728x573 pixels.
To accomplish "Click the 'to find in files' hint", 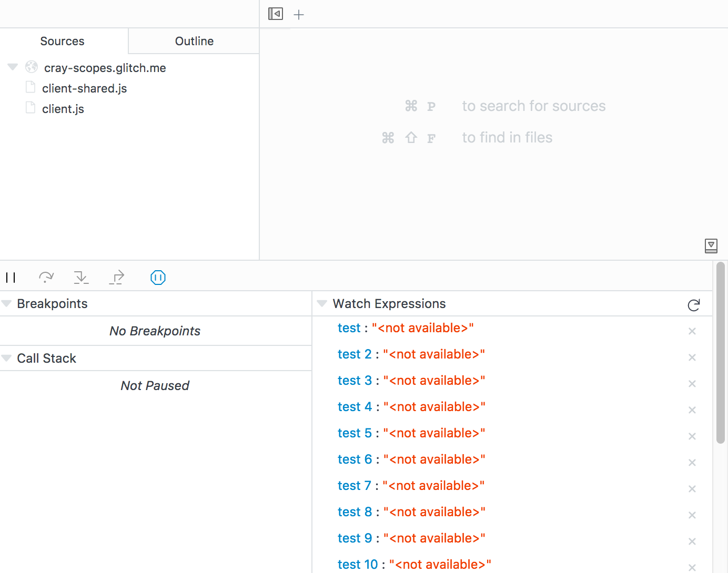I will [x=507, y=138].
